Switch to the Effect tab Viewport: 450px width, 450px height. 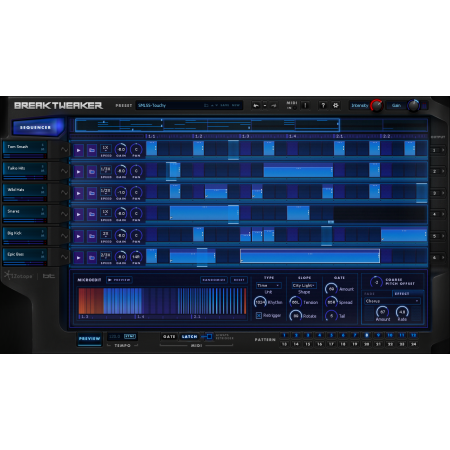click(402, 294)
